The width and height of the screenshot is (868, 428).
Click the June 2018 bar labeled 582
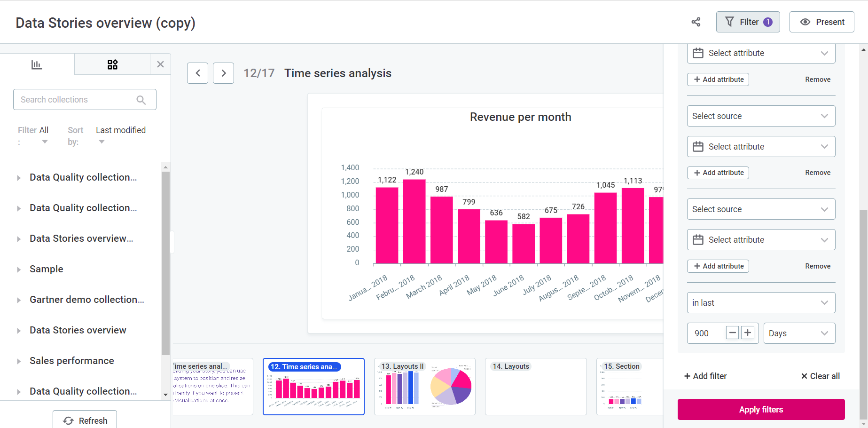524,244
